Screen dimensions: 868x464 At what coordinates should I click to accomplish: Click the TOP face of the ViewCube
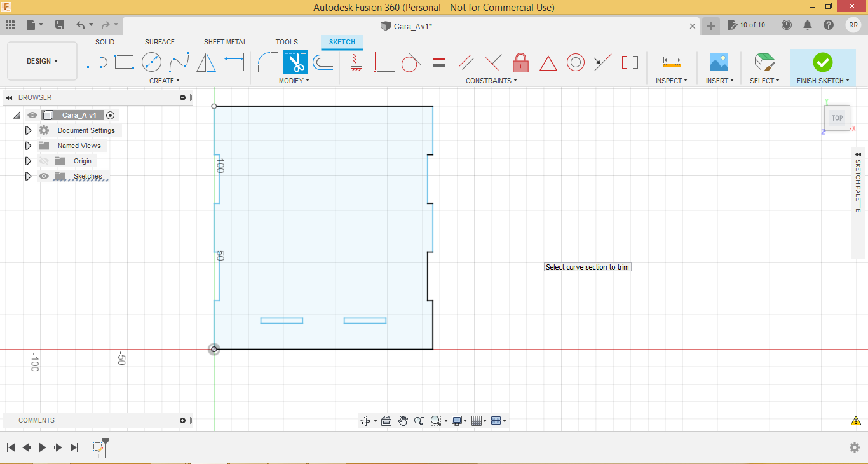837,118
